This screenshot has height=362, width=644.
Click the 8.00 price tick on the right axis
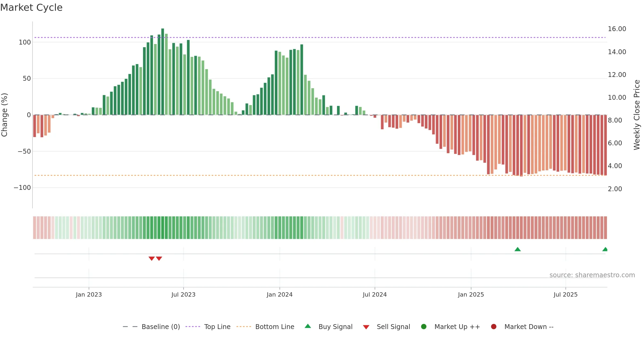click(x=615, y=120)
